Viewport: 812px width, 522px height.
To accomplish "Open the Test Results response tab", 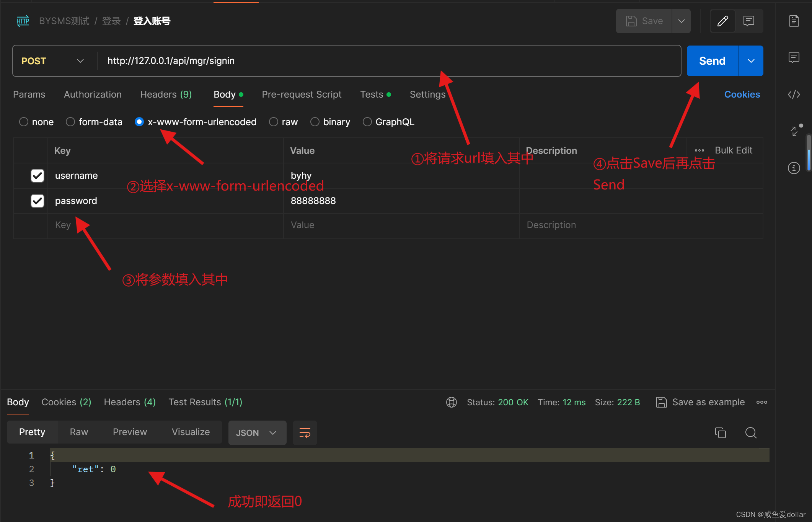I will pos(205,402).
